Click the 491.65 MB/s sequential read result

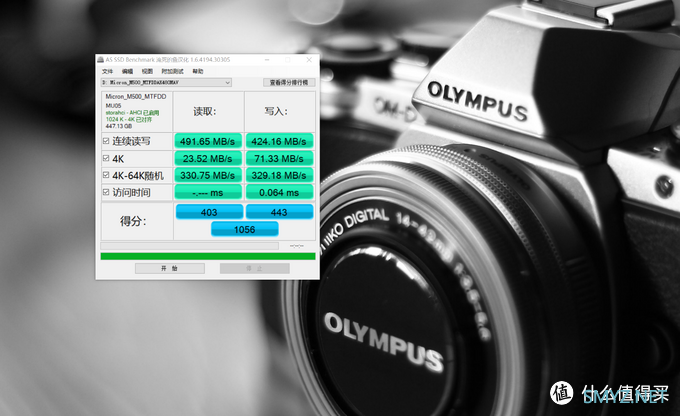pos(208,141)
